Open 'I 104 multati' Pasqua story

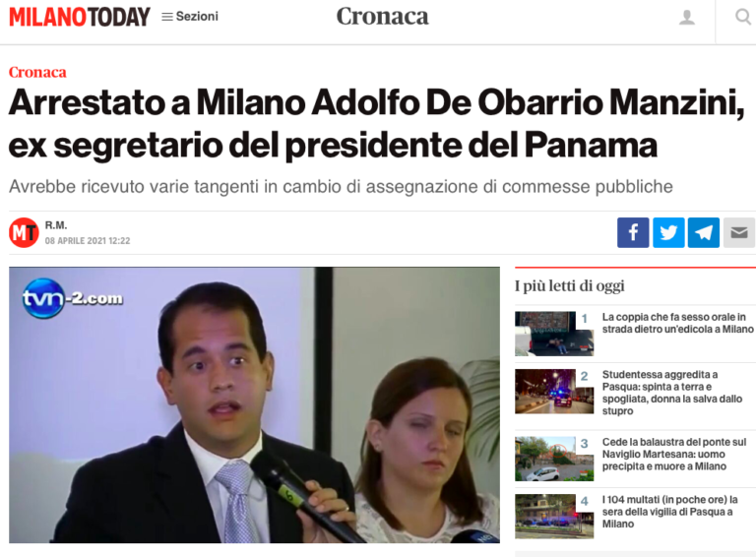coord(669,512)
